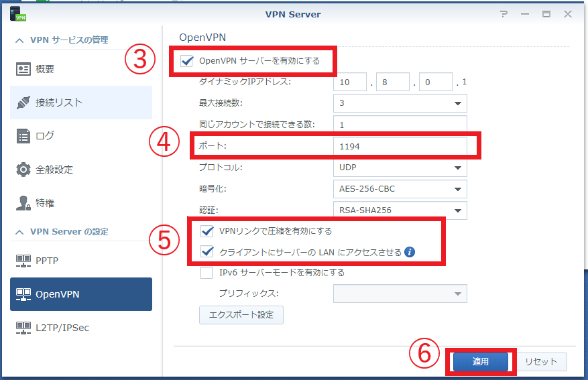588x380 pixels.
Task: Open the 全般設定 page
Action: coord(81,170)
